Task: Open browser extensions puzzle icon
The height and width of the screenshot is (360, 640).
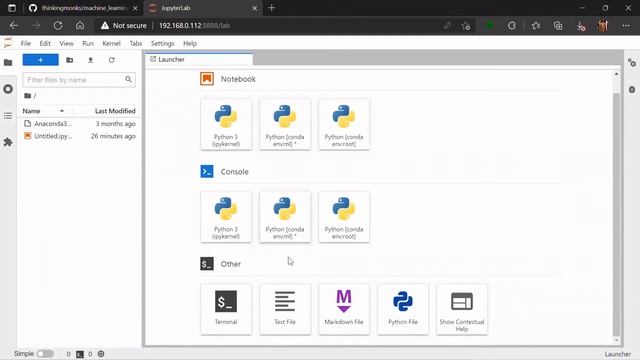Action: coord(511,25)
